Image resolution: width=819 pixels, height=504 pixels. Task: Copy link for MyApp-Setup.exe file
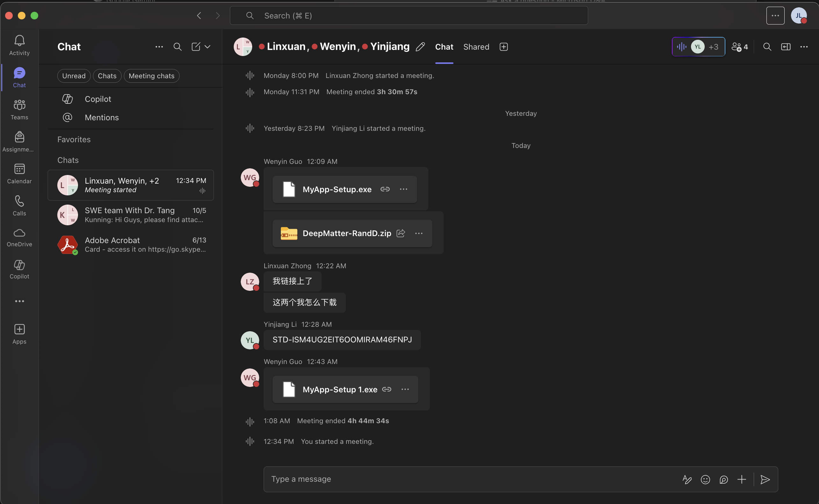tap(385, 189)
